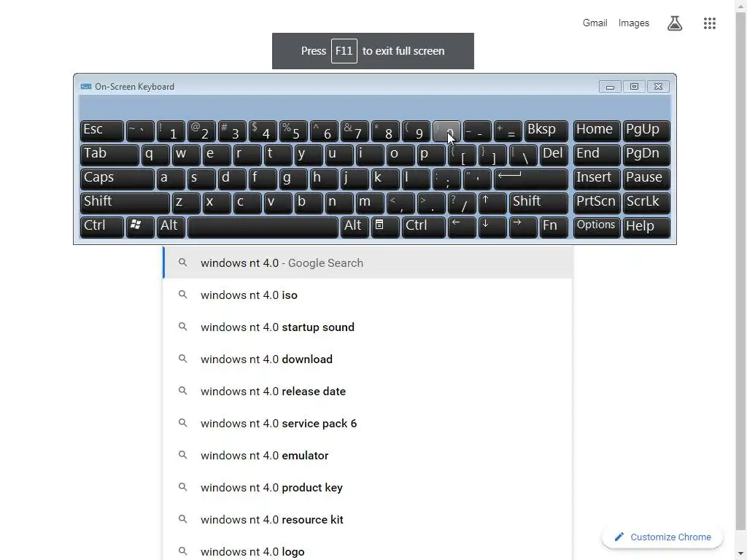Click the spacebar on the keyboard

click(x=263, y=227)
